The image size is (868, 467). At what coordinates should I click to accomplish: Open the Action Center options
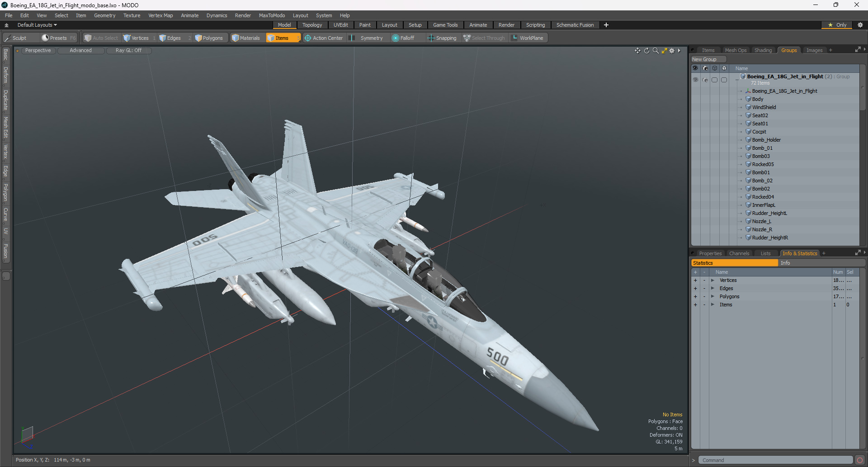click(324, 38)
